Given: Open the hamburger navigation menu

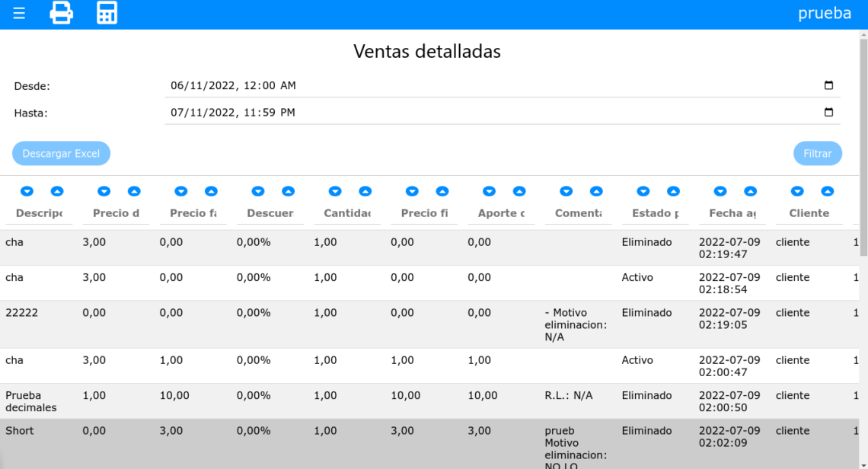Looking at the screenshot, I should 18,12.
